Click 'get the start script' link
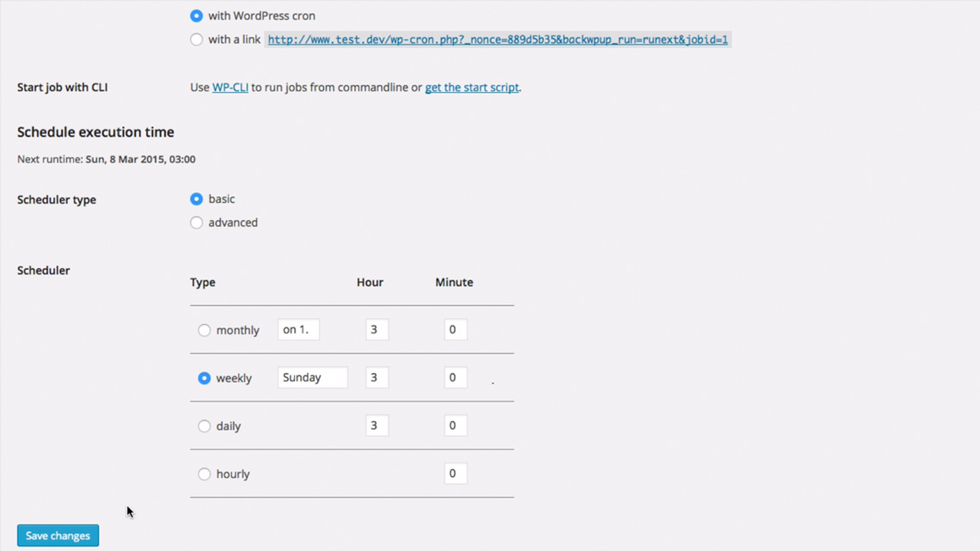980x551 pixels. pyautogui.click(x=472, y=88)
